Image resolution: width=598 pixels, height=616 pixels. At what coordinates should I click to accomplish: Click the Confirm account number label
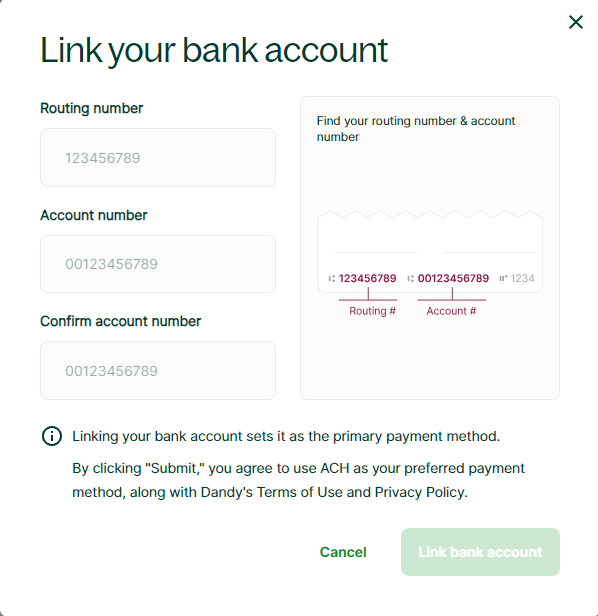click(121, 321)
